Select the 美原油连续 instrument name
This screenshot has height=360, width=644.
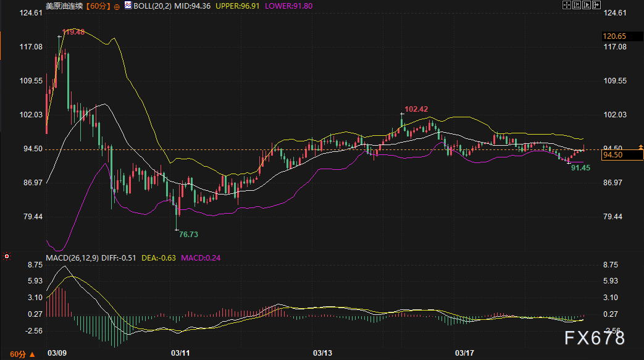65,6
